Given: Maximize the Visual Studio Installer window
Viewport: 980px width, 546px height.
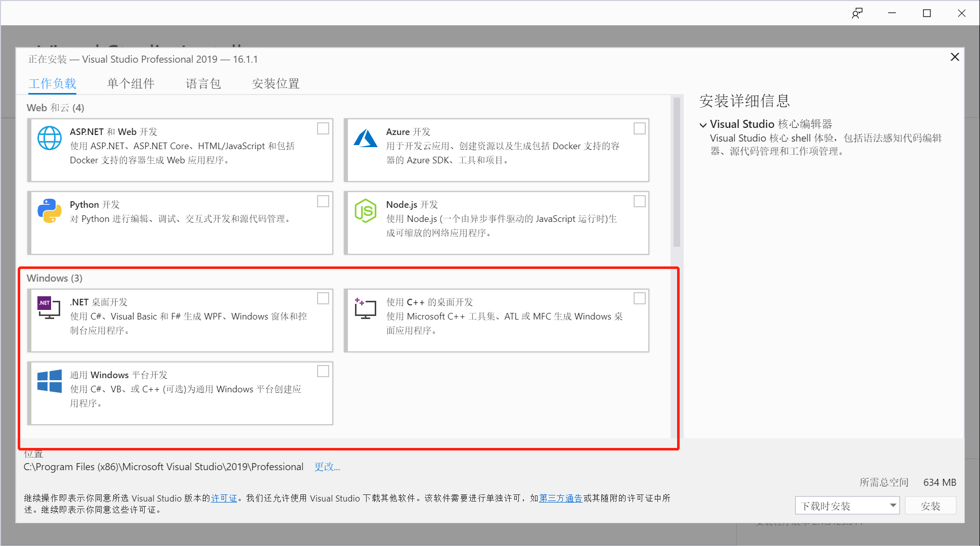Looking at the screenshot, I should click(x=927, y=14).
